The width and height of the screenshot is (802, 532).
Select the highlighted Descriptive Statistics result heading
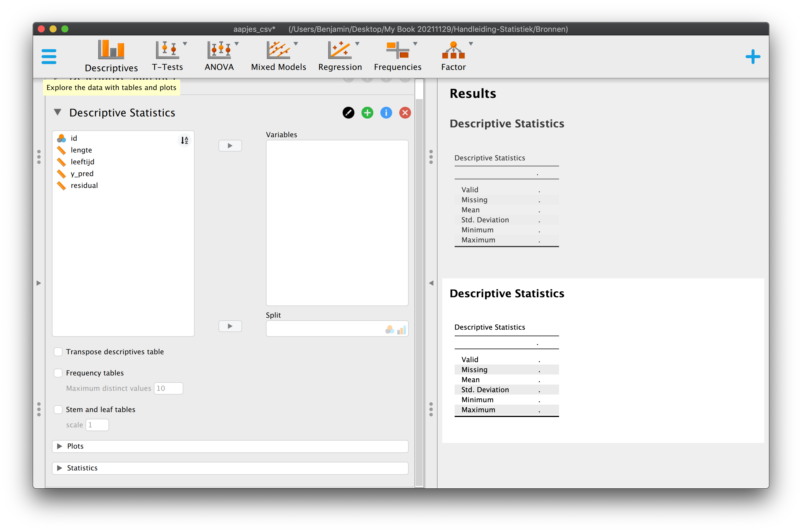507,293
